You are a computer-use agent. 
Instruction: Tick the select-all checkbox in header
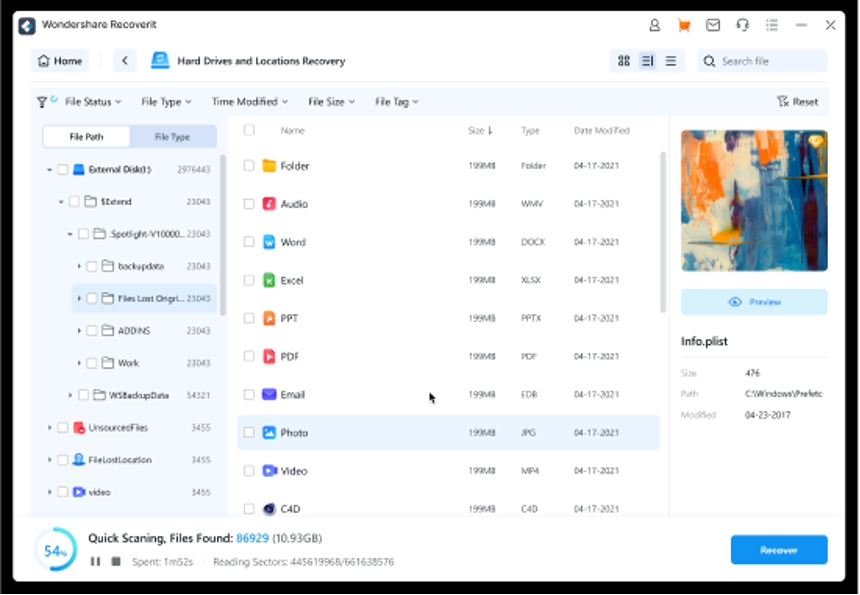[249, 130]
